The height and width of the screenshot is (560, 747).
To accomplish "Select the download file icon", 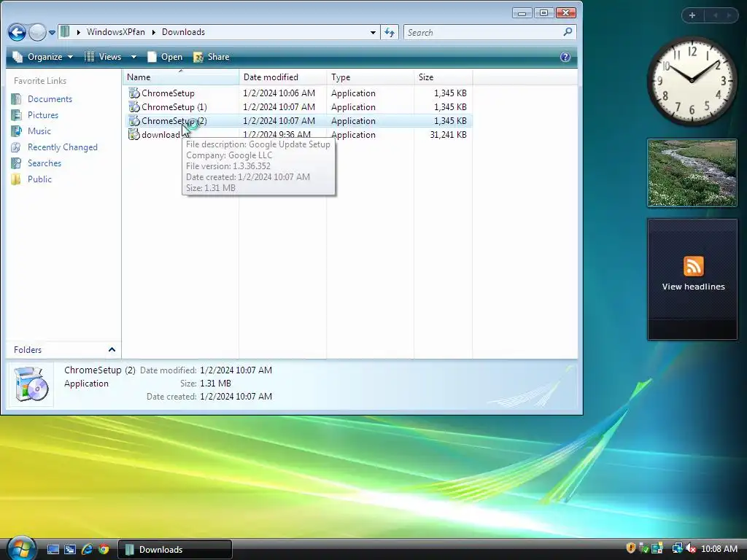I will [x=134, y=134].
